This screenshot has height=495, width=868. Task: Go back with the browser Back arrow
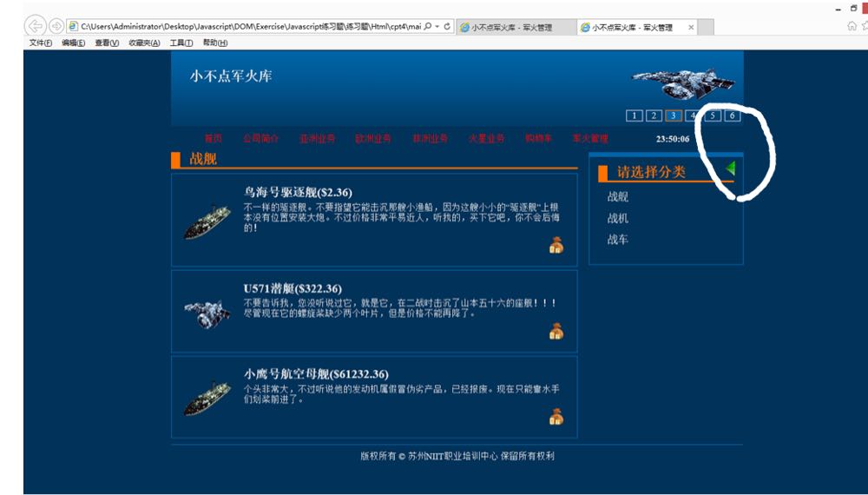pyautogui.click(x=36, y=26)
